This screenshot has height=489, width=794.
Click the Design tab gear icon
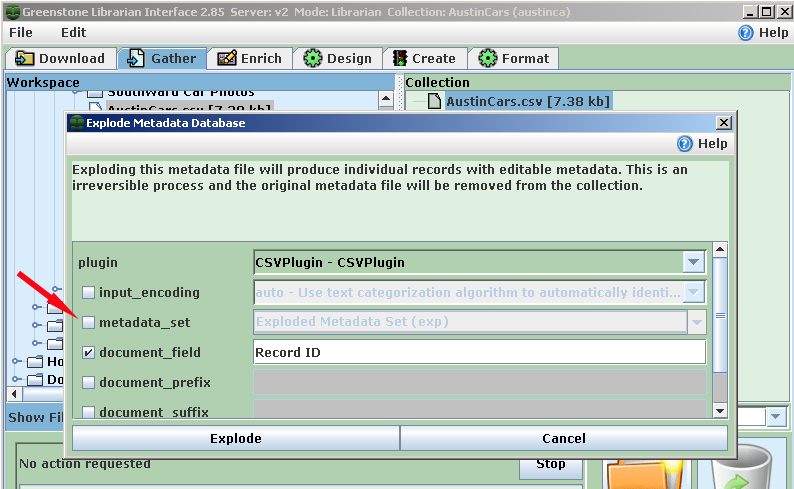pos(313,59)
